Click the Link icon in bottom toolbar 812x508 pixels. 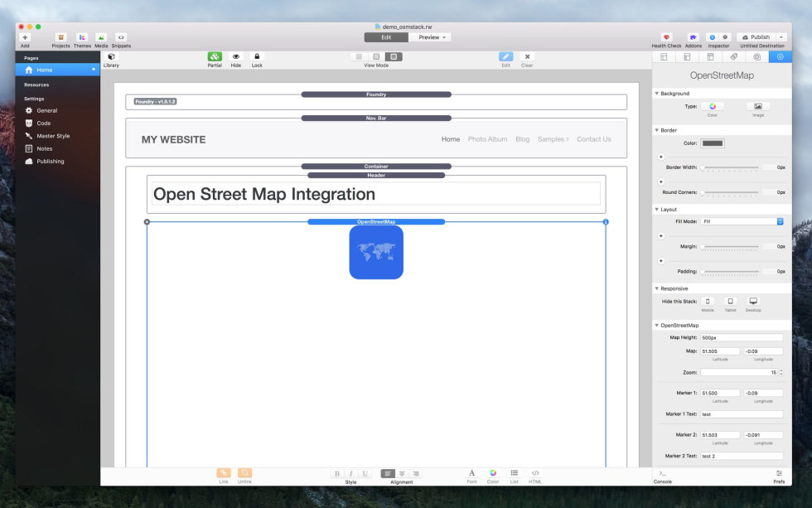224,473
